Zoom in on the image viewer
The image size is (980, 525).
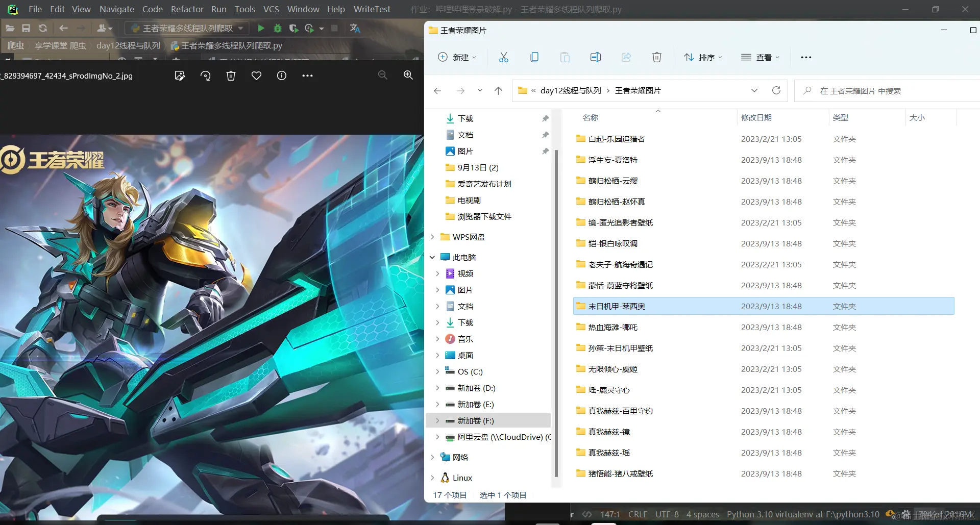pos(408,75)
